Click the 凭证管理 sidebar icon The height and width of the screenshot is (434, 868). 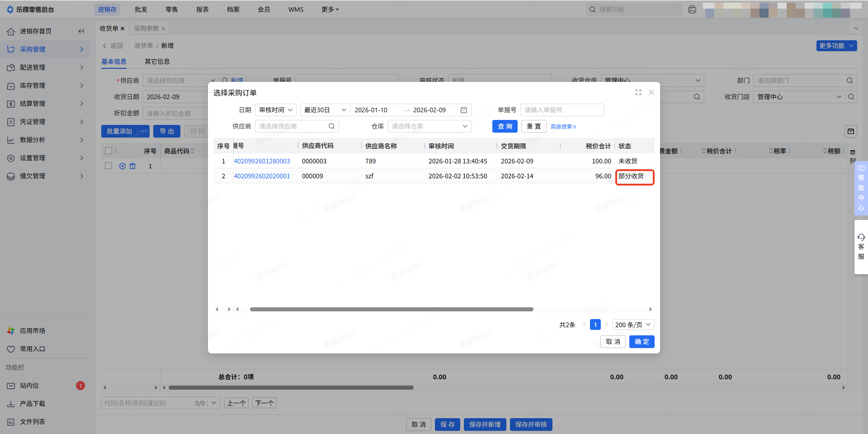coord(11,122)
